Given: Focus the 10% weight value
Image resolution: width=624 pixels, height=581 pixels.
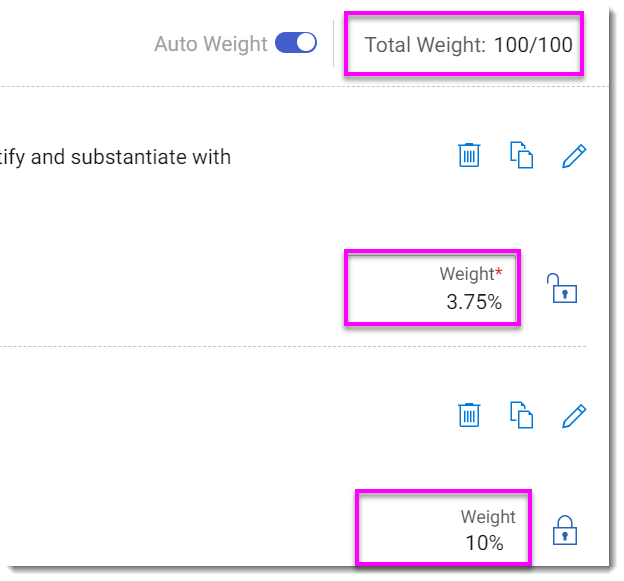Looking at the screenshot, I should [x=484, y=543].
